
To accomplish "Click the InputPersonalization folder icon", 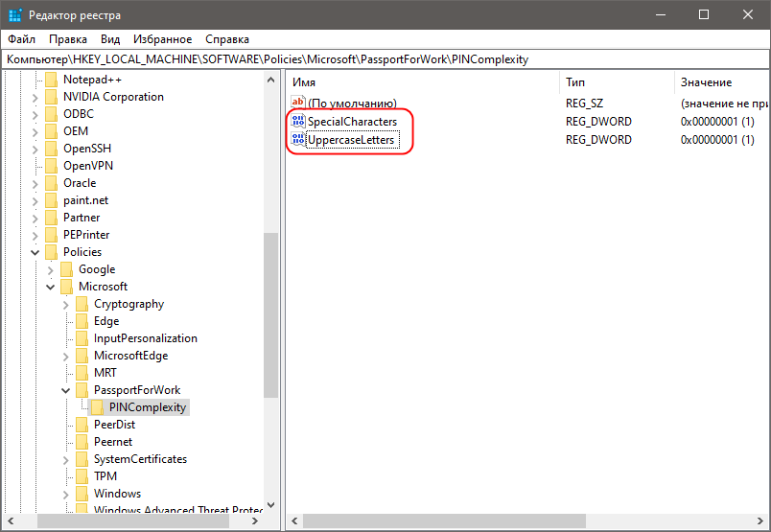I will pyautogui.click(x=82, y=338).
